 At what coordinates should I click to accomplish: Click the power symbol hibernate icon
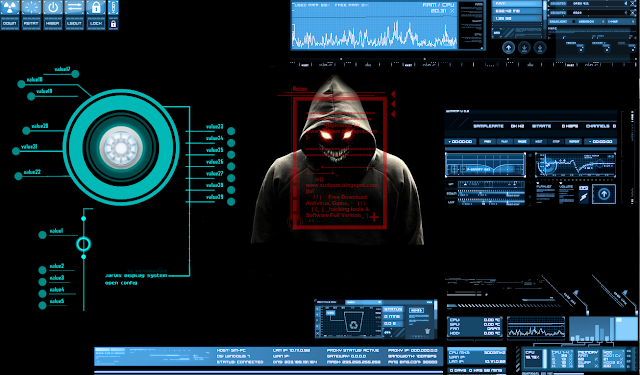point(53,8)
